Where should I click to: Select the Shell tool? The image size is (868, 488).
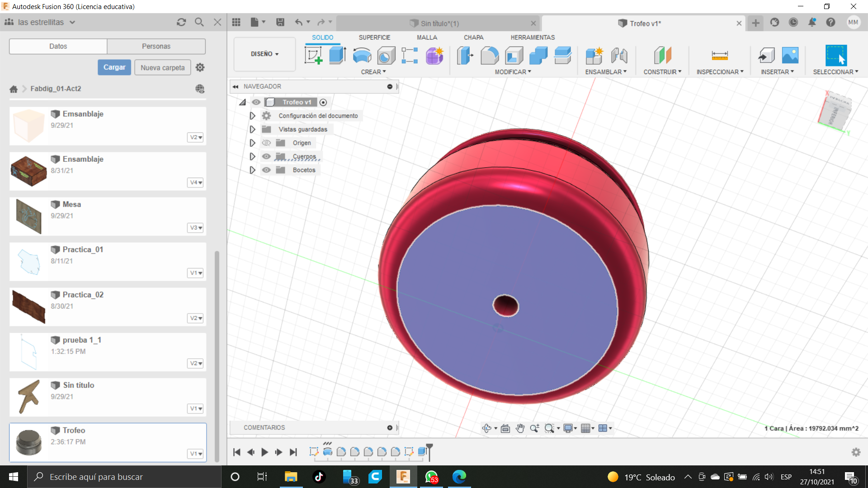coord(514,56)
